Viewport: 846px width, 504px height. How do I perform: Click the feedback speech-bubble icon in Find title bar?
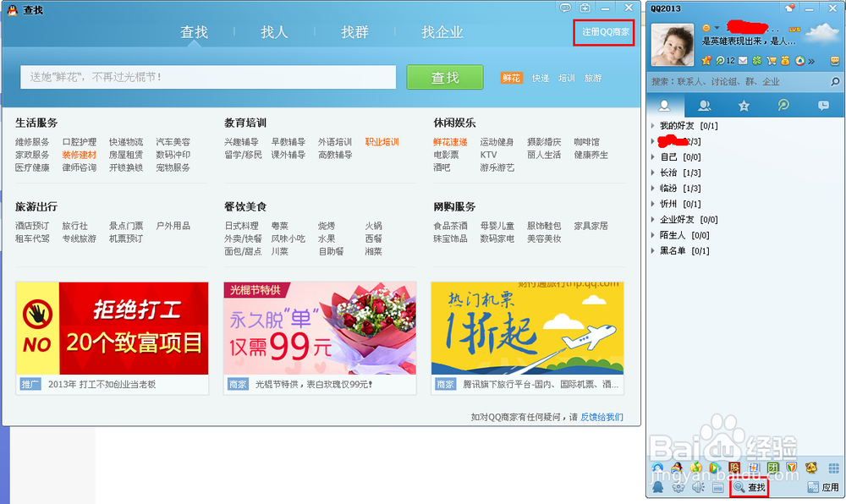pyautogui.click(x=565, y=8)
